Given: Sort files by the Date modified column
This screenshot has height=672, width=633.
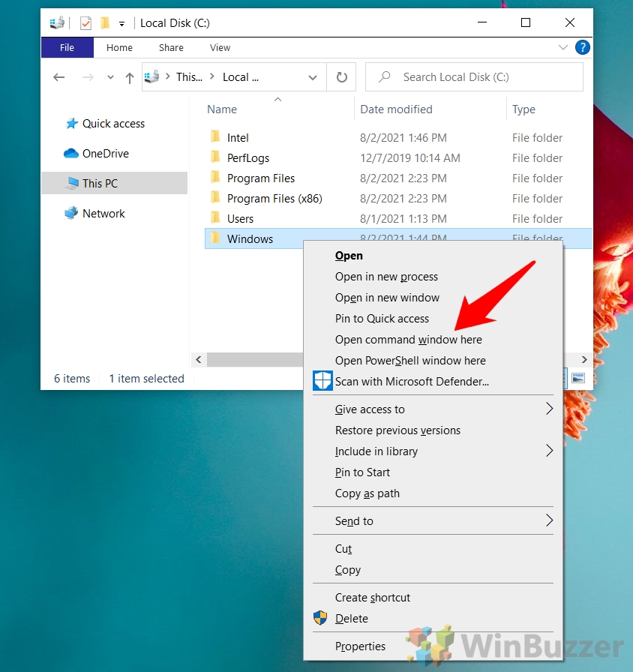Looking at the screenshot, I should (396, 109).
